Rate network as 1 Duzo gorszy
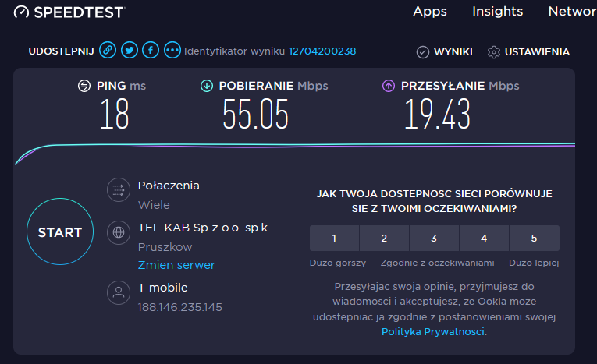Screen dimensions: 597x364 (x=334, y=238)
